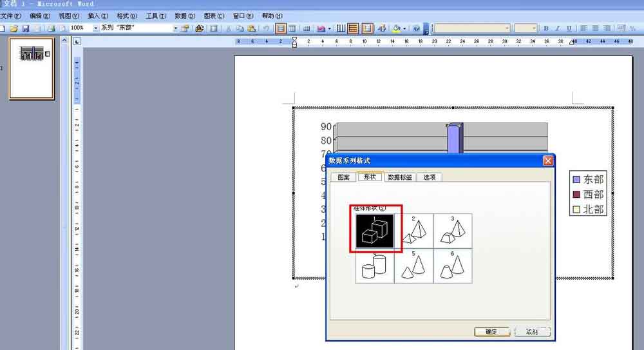Open the 编辑 menu

tap(40, 15)
